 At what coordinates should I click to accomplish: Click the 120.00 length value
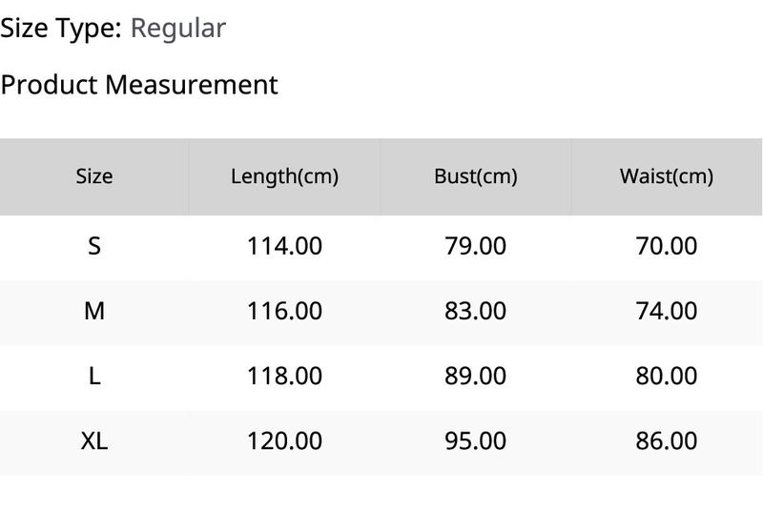(284, 441)
